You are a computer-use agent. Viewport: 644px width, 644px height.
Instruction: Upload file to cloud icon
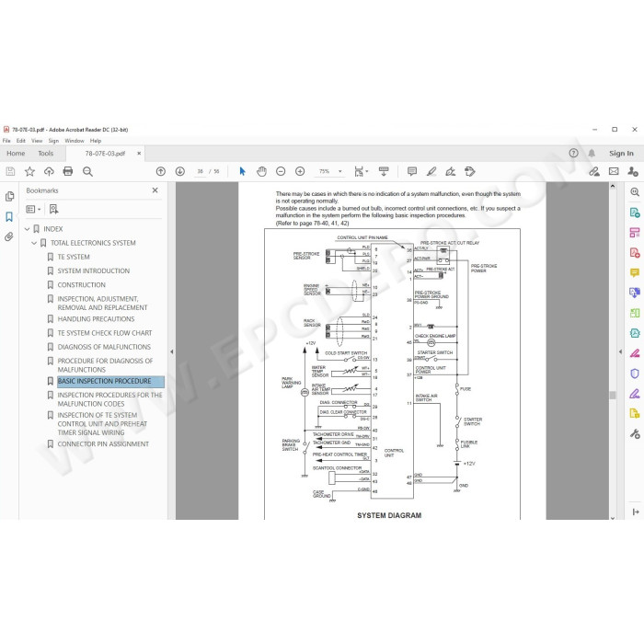[x=49, y=171]
